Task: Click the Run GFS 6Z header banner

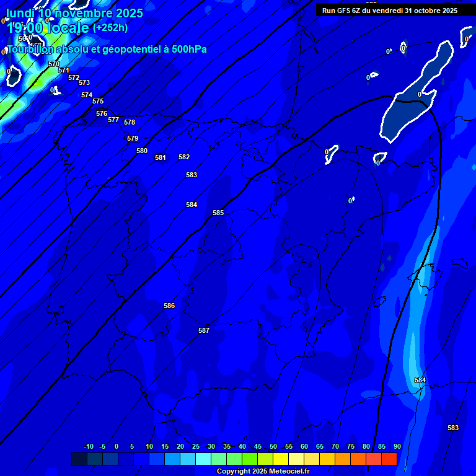Action: pos(389,11)
